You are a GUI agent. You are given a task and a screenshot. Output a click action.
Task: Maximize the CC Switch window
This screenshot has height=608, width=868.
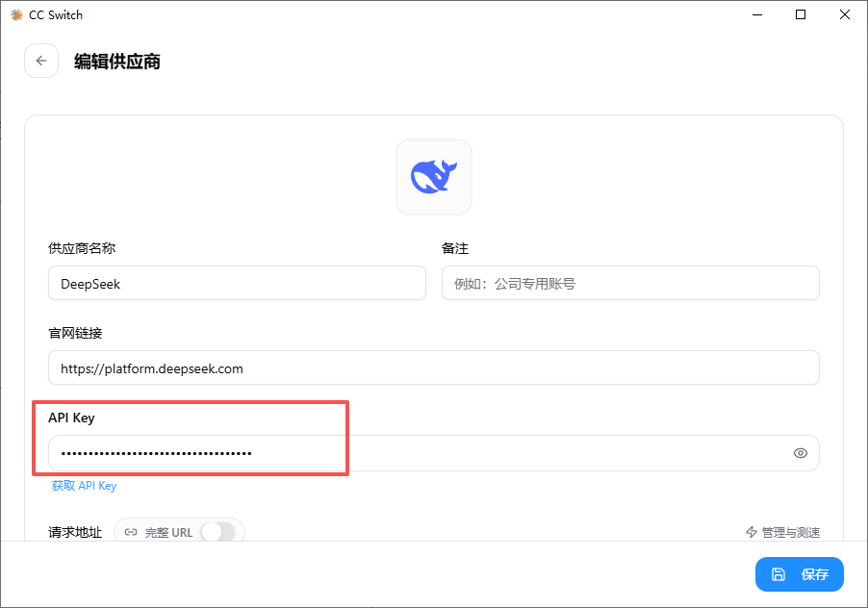pos(801,15)
